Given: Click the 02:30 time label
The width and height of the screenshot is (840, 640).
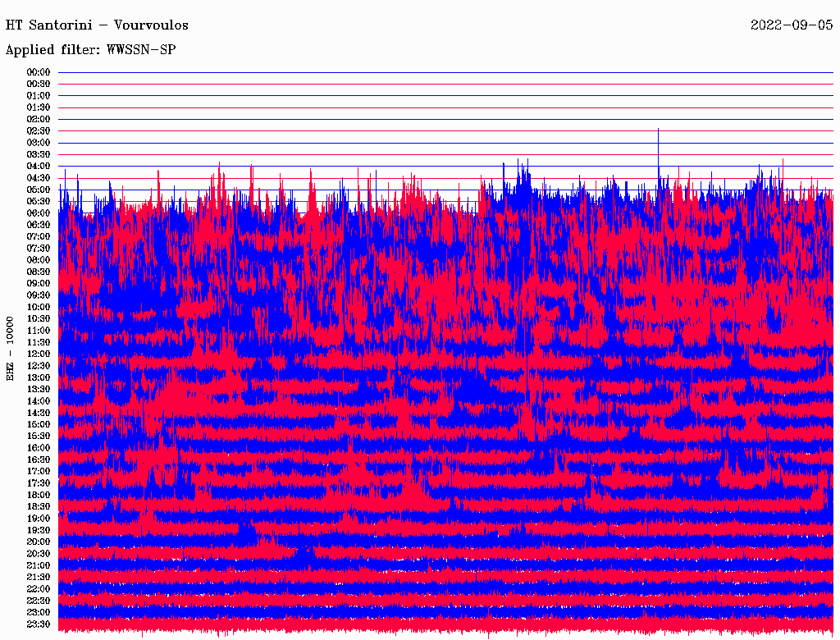Looking at the screenshot, I should click(x=39, y=131).
